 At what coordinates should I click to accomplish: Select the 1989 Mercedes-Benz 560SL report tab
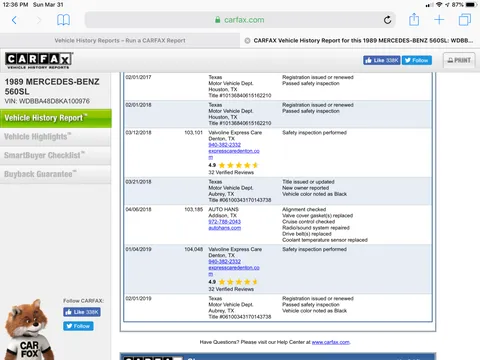pos(360,40)
